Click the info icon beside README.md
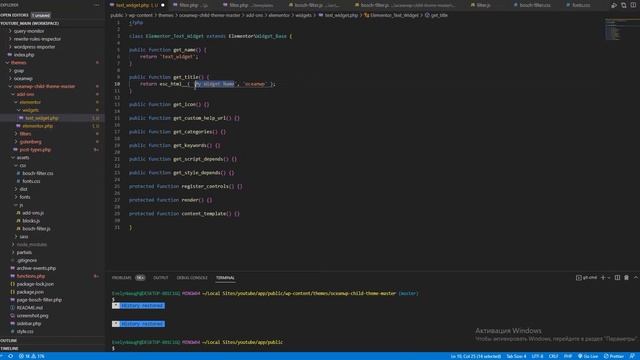 [13, 308]
